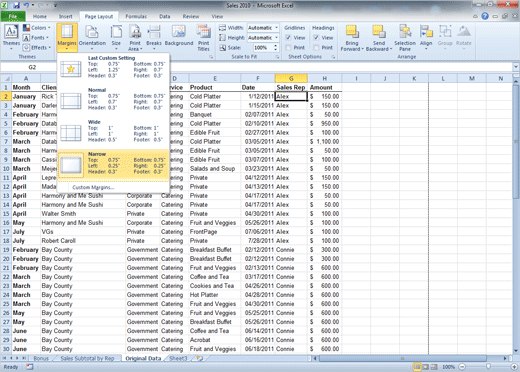520x372 pixels.
Task: Open the Align menu
Action: point(426,37)
